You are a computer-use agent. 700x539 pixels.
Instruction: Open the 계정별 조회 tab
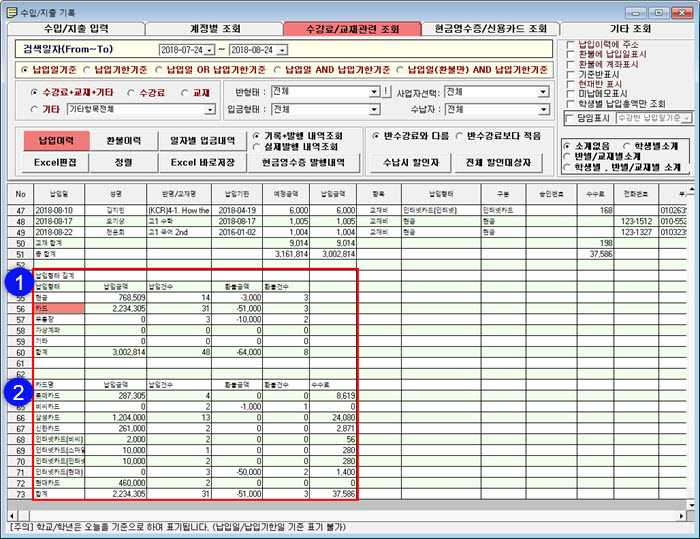[x=214, y=28]
